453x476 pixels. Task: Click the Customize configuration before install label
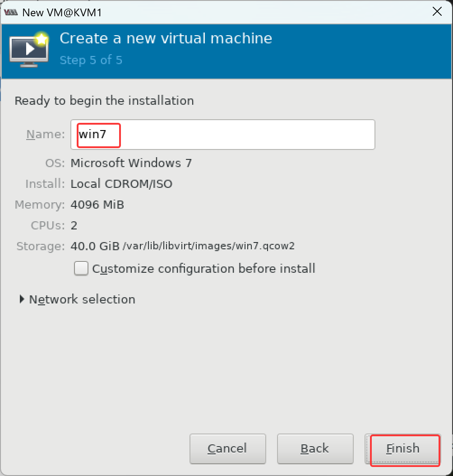(204, 269)
